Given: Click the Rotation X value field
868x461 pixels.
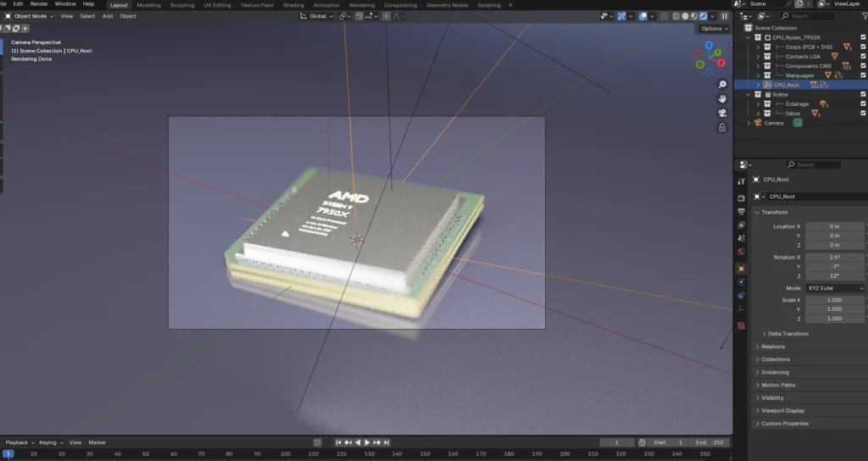Looking at the screenshot, I should (x=834, y=257).
